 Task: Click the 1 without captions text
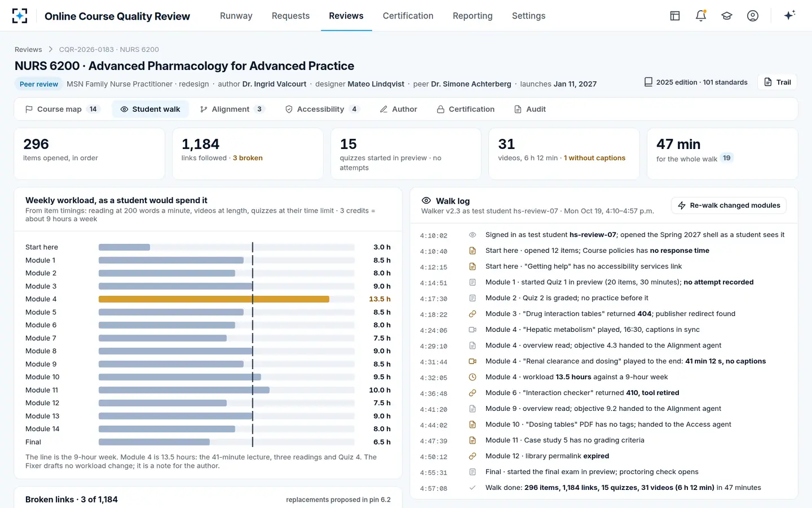(594, 158)
